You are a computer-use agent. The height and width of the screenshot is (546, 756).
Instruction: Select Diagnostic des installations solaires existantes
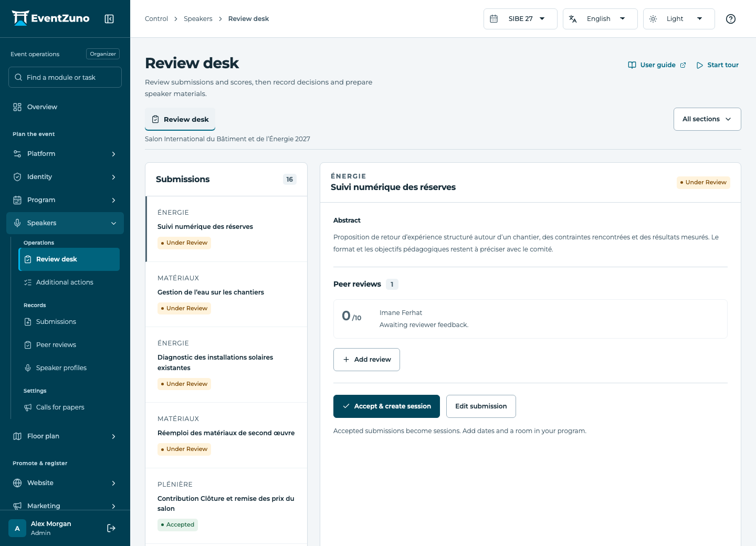pyautogui.click(x=226, y=365)
